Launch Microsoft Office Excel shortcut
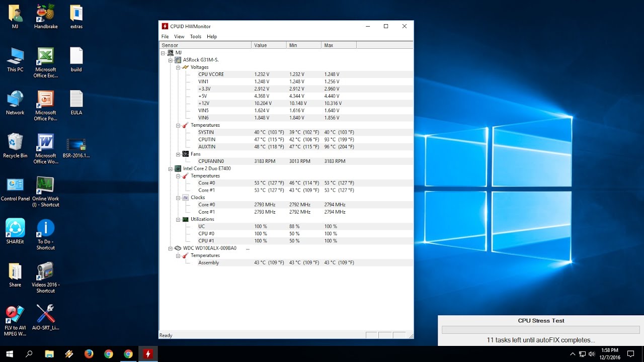Viewport: 644px width, 362px height. click(x=46, y=62)
